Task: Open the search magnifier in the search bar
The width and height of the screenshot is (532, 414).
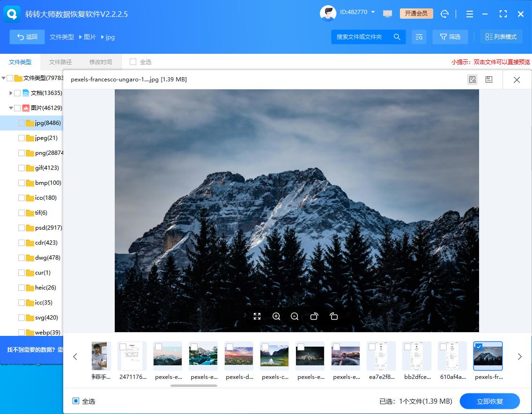Action: (x=396, y=36)
